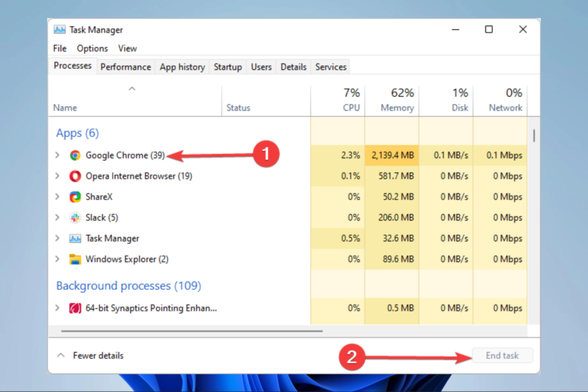Screen dimensions: 588x392
Task: Click the Task Manager title bar icon
Action: tap(59, 30)
